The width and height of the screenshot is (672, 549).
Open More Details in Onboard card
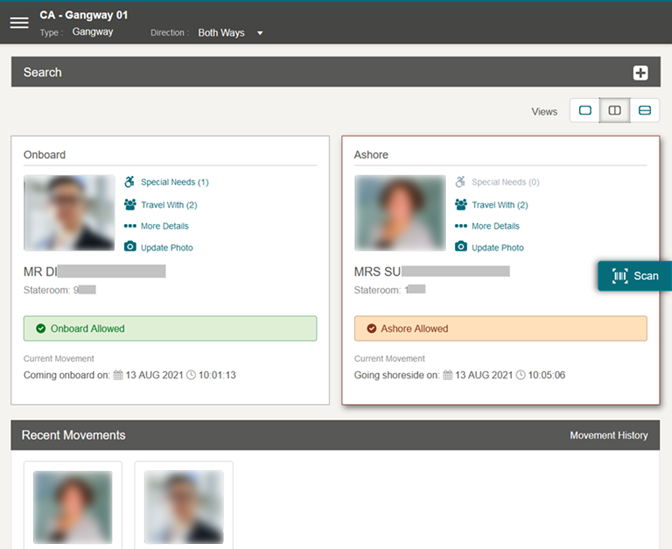tap(165, 226)
